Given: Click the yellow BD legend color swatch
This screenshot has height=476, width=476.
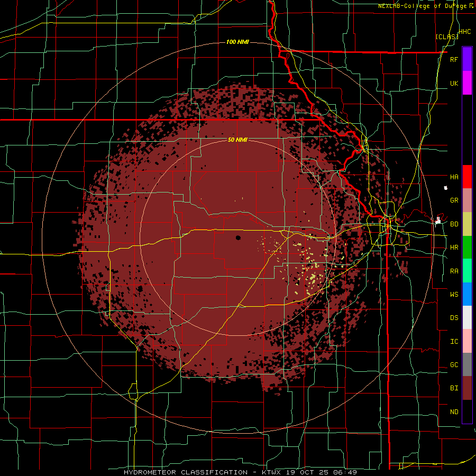Looking at the screenshot, I should click(467, 224).
